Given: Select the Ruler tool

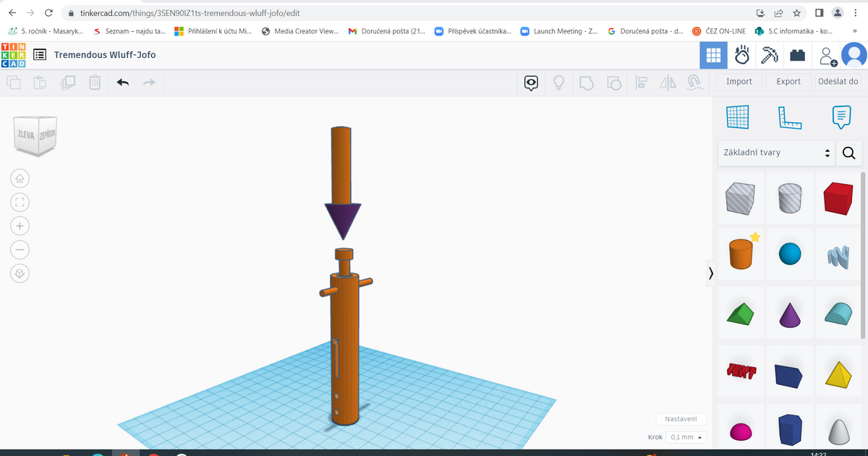Looking at the screenshot, I should coord(790,117).
